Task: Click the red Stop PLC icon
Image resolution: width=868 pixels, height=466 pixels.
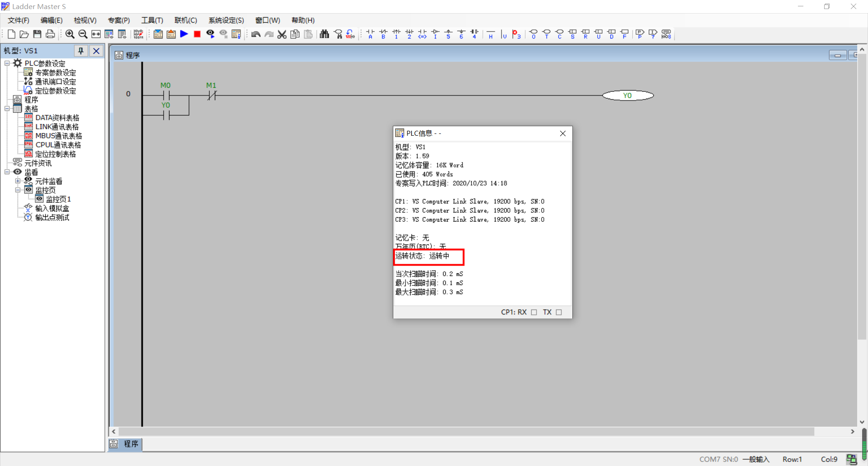Action: tap(197, 34)
